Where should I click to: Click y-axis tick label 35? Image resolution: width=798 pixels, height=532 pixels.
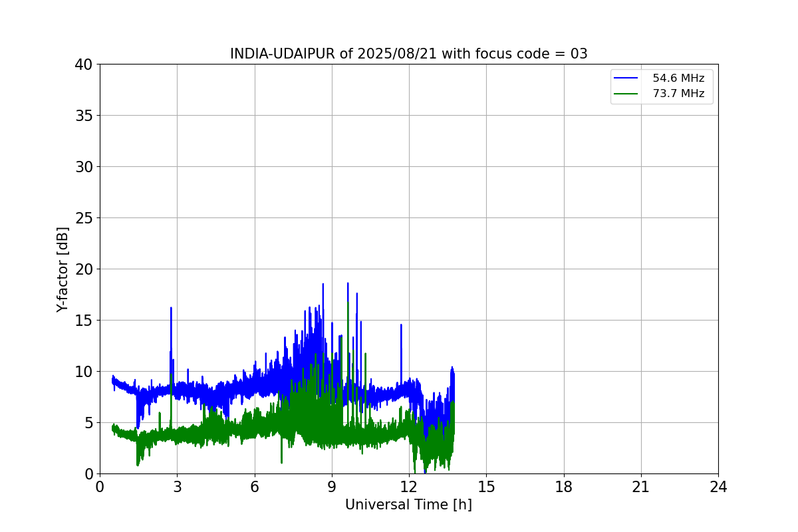[84, 116]
